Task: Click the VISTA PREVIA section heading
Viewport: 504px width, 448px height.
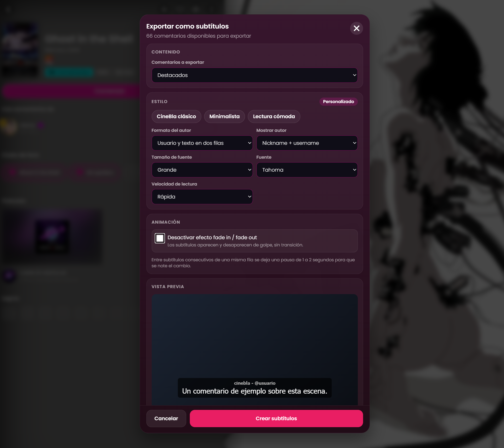Action: click(168, 287)
